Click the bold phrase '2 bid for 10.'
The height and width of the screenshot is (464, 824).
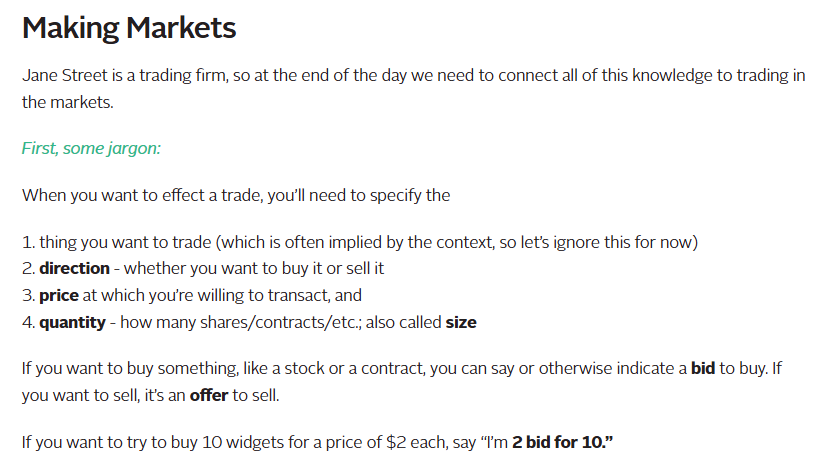click(x=562, y=442)
